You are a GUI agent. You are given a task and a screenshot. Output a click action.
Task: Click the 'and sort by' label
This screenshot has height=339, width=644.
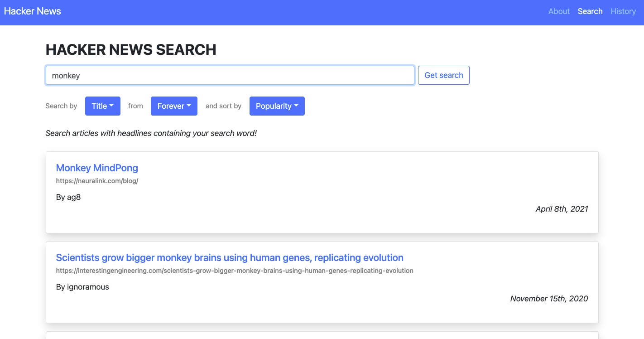223,106
